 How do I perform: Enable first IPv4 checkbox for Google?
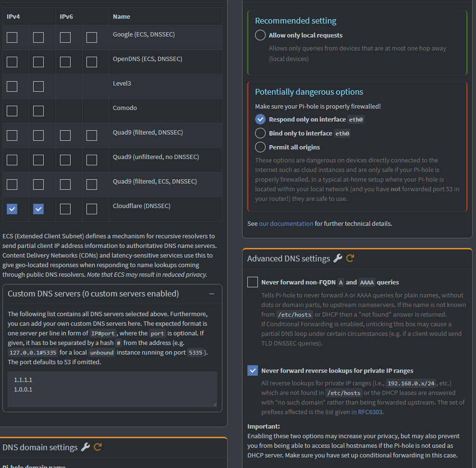(12, 37)
